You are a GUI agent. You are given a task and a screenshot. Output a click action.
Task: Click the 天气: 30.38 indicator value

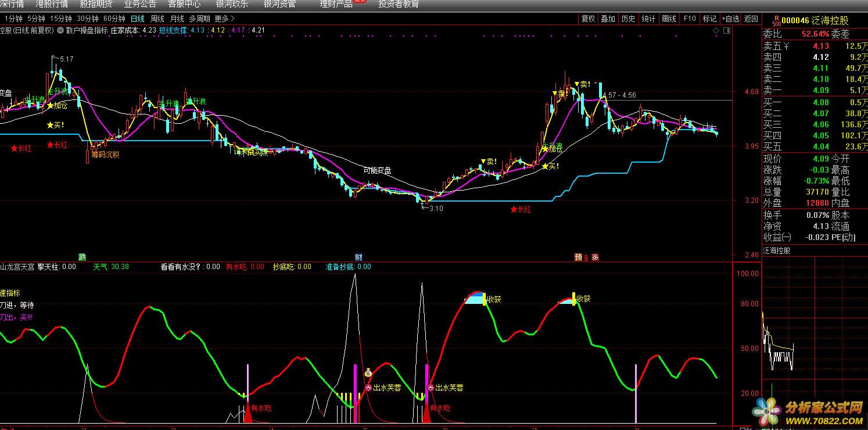111,267
